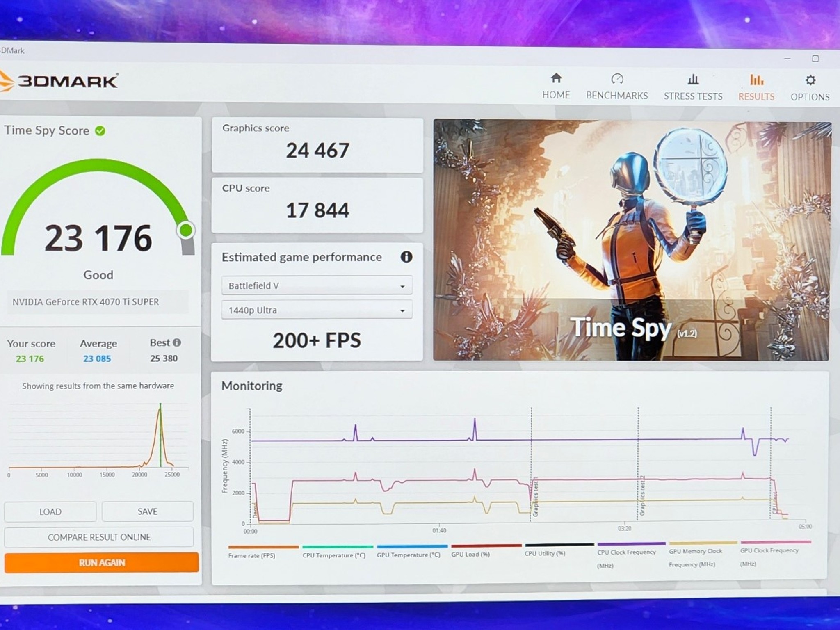The image size is (840, 630).
Task: Toggle GPU Temperature legend series
Action: click(x=409, y=555)
